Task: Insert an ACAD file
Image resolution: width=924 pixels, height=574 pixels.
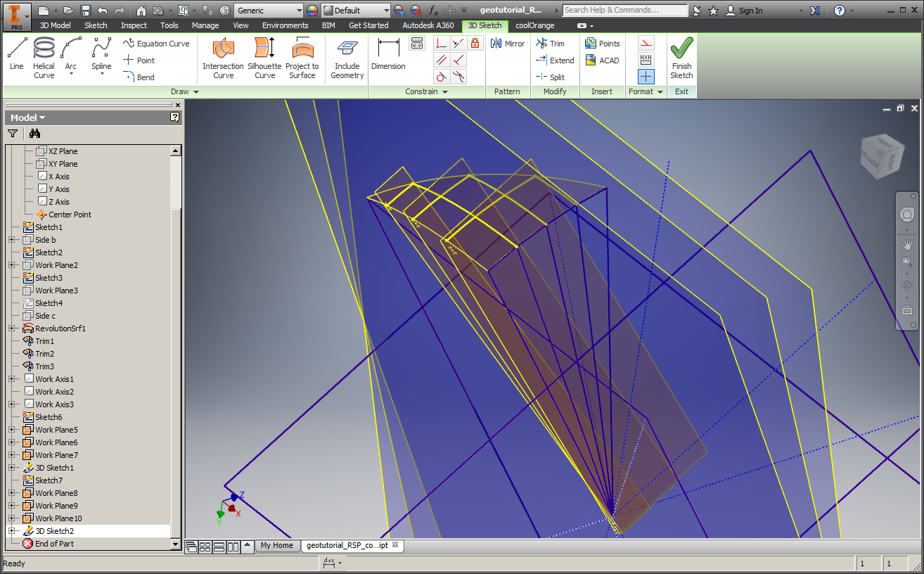Action: [x=603, y=60]
